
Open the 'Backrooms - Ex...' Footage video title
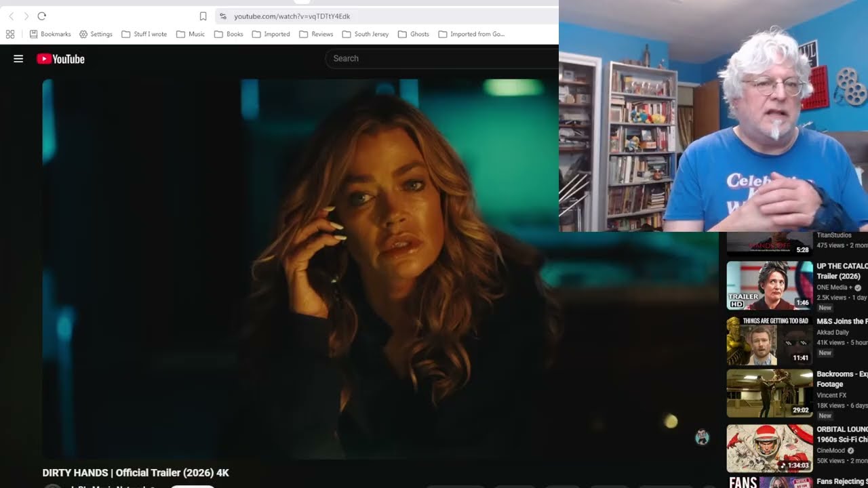(x=842, y=379)
